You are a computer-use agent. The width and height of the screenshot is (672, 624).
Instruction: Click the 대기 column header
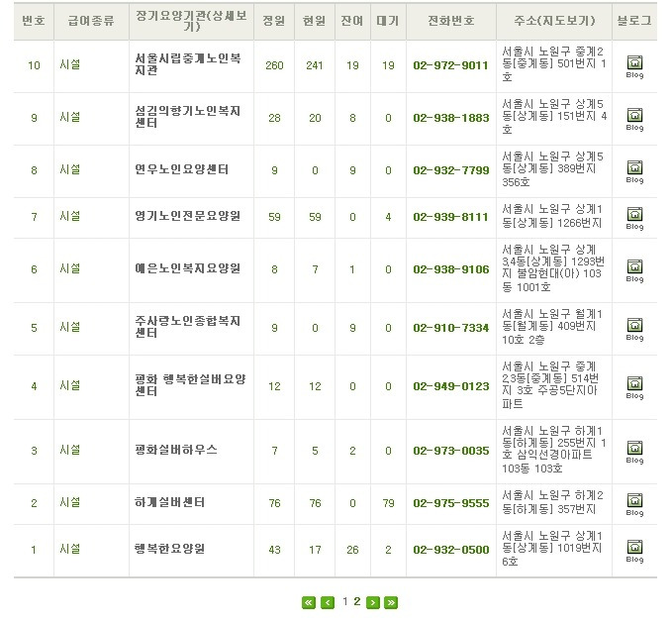[388, 20]
